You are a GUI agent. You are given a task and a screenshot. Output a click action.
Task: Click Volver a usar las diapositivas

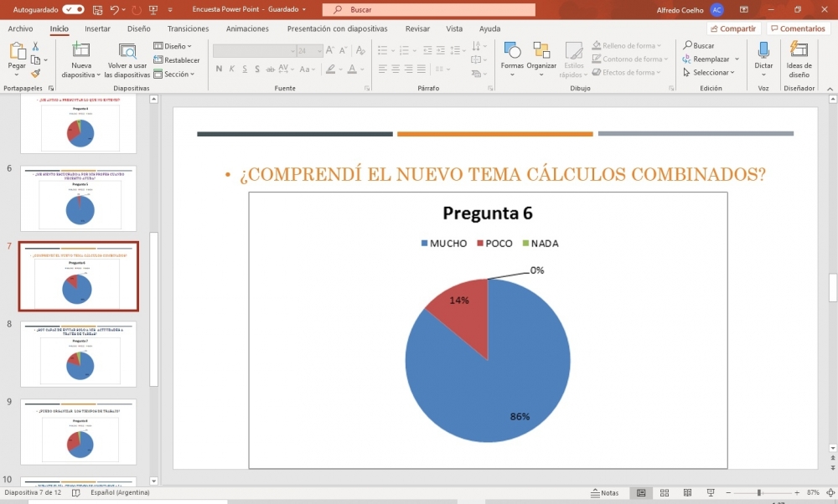tap(127, 59)
